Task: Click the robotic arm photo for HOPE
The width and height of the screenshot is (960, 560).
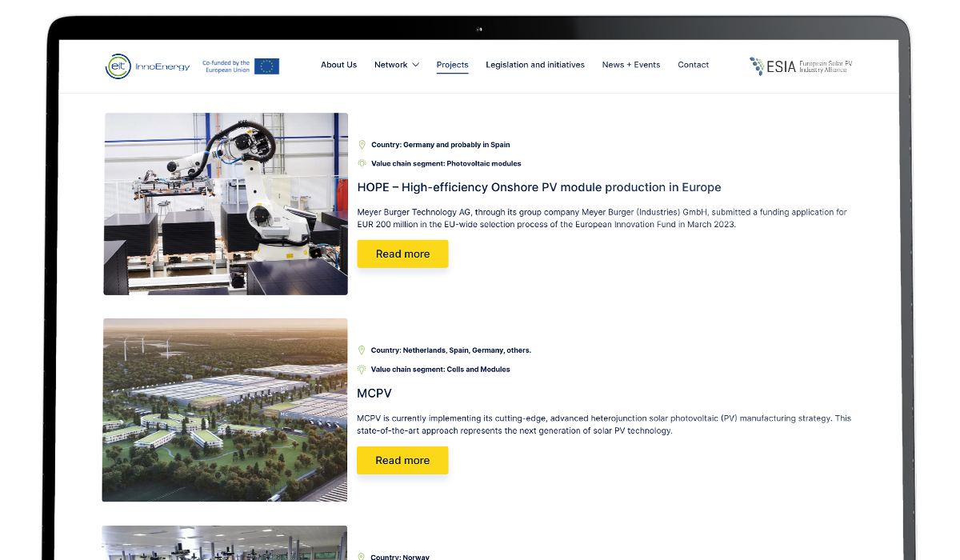Action: [225, 203]
